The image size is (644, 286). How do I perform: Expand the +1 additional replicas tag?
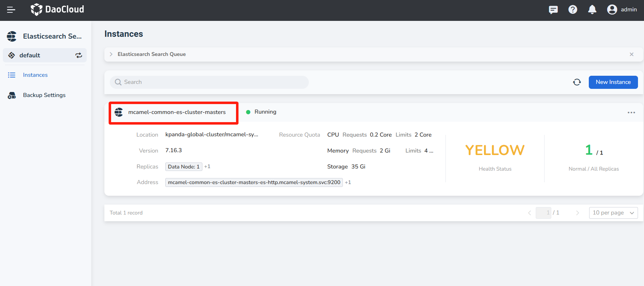point(207,166)
